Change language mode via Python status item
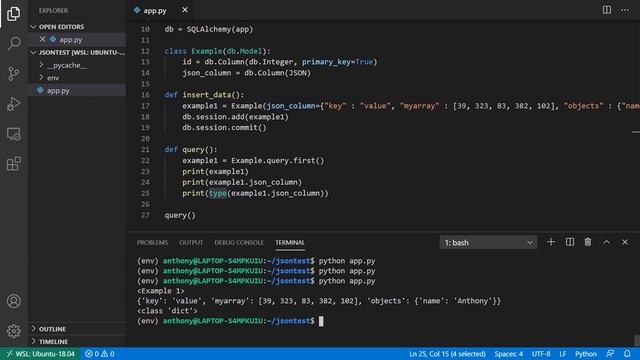The height and width of the screenshot is (360, 640). 586,354
